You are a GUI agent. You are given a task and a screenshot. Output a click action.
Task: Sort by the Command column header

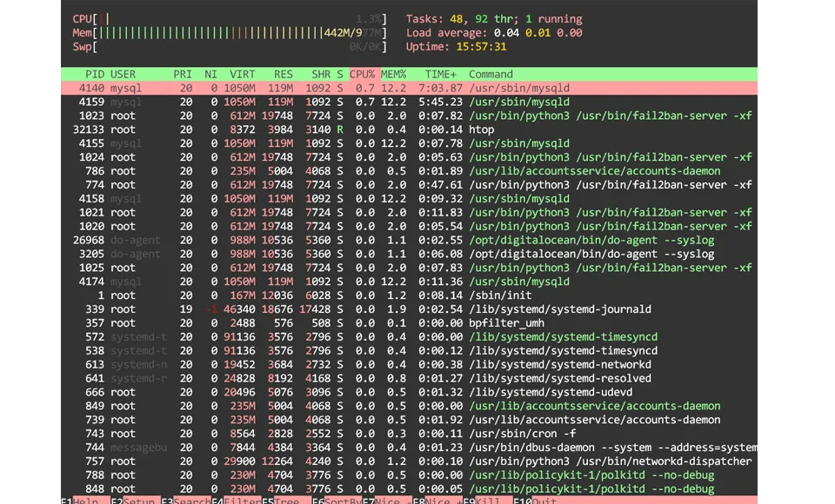tap(490, 74)
